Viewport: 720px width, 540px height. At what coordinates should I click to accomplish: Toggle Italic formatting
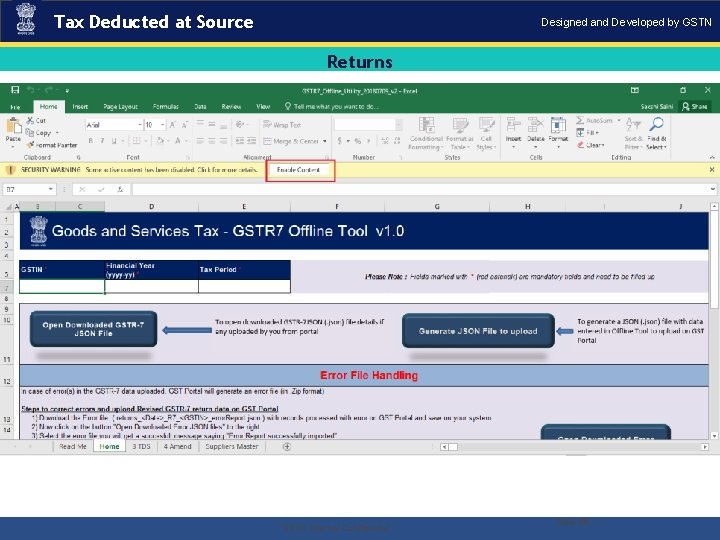click(102, 141)
